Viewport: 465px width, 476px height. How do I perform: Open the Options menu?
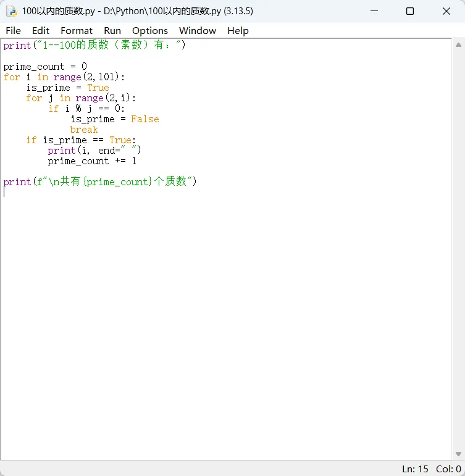pyautogui.click(x=149, y=31)
